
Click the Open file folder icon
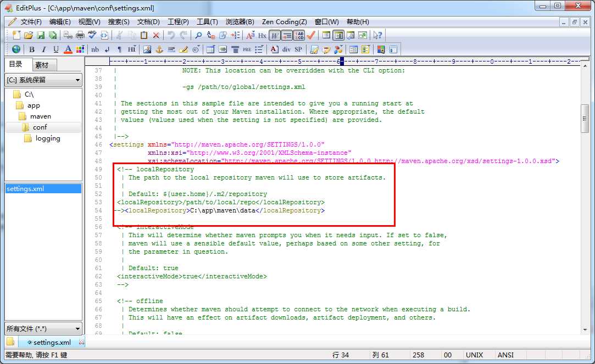pos(29,35)
